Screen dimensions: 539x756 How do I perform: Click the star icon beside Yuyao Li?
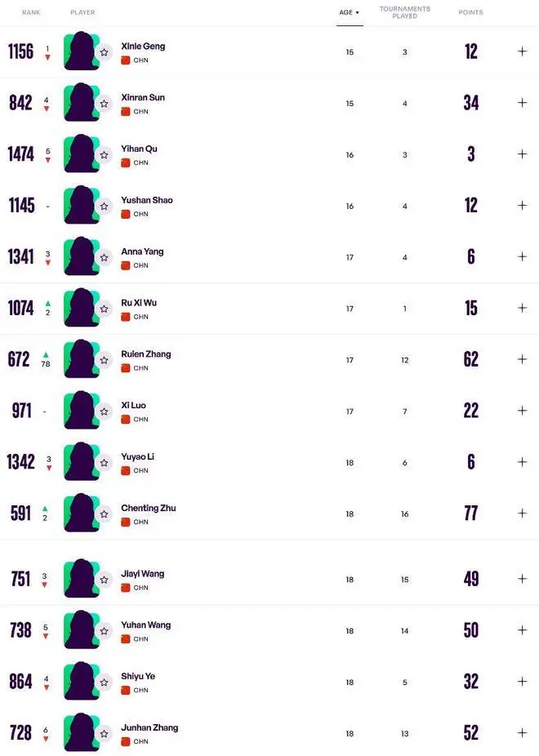coord(104,463)
